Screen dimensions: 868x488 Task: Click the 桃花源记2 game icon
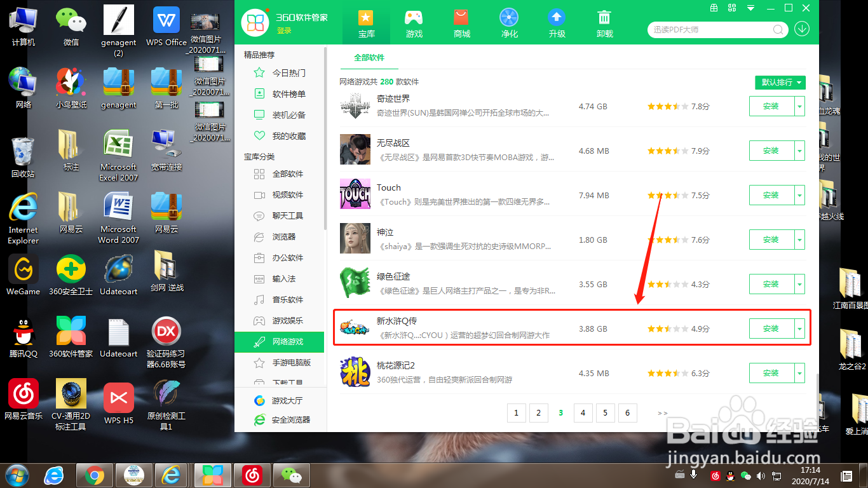355,372
